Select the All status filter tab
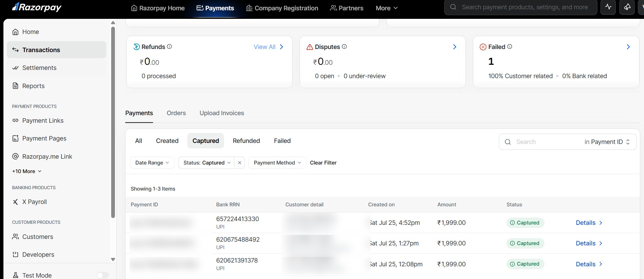This screenshot has height=279, width=644. pyautogui.click(x=139, y=141)
